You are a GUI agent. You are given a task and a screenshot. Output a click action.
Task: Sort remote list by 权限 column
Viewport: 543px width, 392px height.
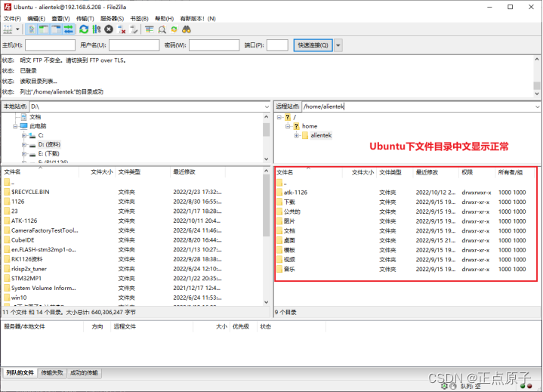point(477,172)
